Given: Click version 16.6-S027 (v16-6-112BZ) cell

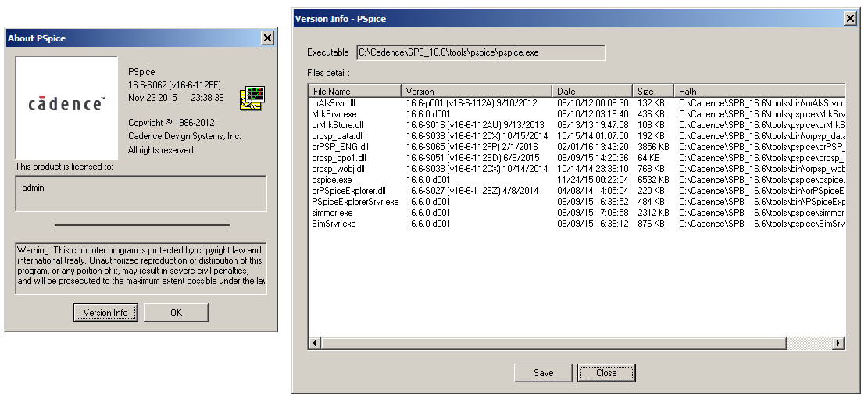Looking at the screenshot, I should pos(472,191).
